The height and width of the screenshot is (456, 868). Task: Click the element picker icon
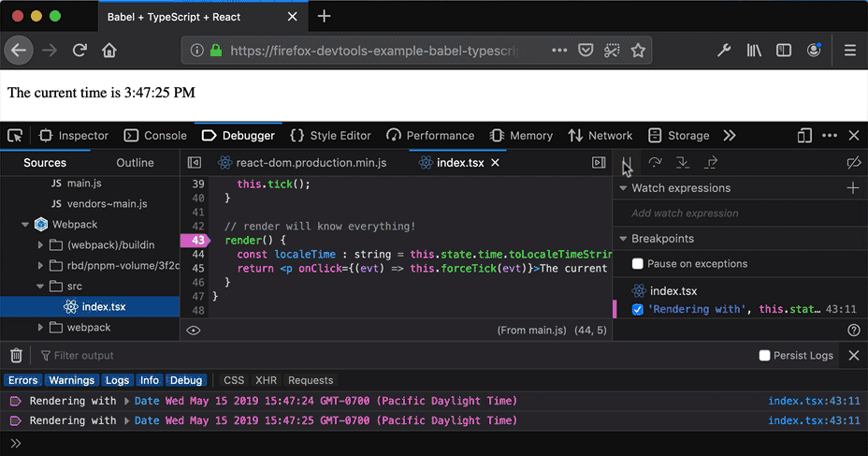tap(15, 136)
